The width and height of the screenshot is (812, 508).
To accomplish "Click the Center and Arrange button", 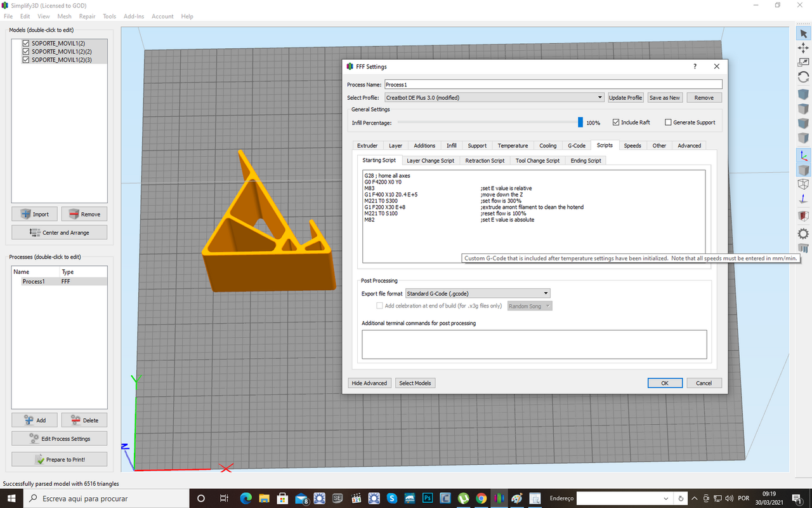I will click(59, 232).
